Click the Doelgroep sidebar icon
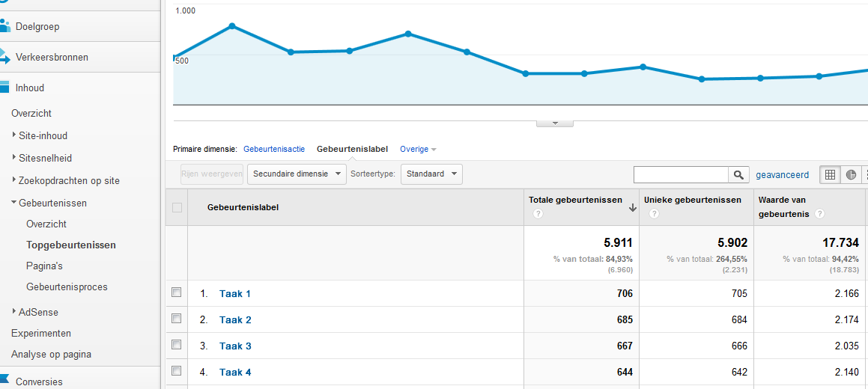Image resolution: width=868 pixels, height=389 pixels. [5, 26]
